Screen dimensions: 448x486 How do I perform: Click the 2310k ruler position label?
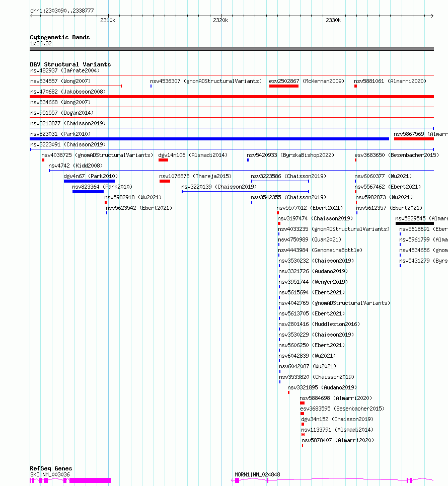108,20
